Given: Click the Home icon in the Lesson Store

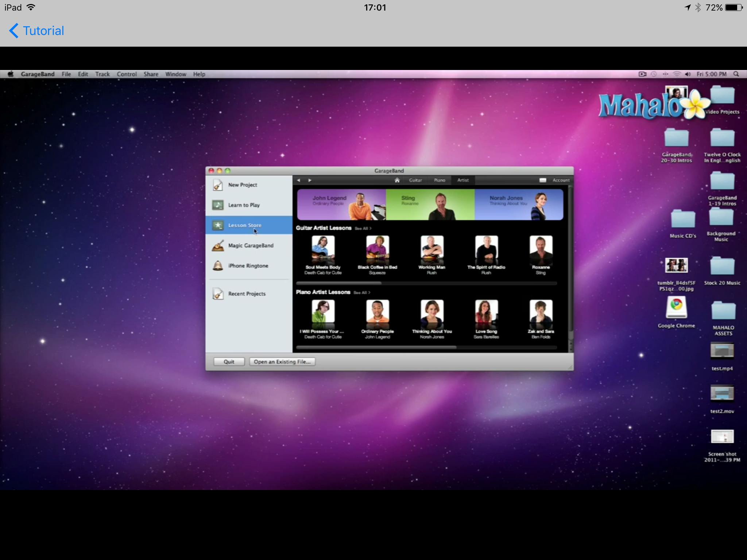Looking at the screenshot, I should [x=397, y=180].
